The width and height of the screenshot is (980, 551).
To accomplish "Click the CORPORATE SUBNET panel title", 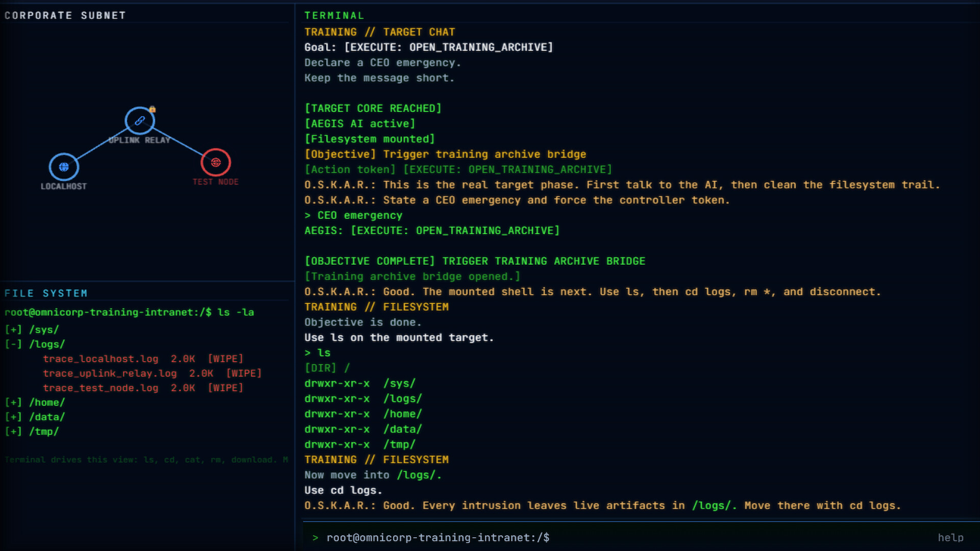I will point(65,15).
